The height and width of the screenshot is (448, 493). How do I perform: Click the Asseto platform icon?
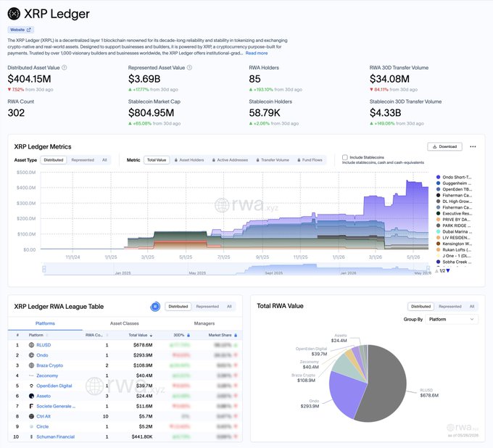[31, 396]
